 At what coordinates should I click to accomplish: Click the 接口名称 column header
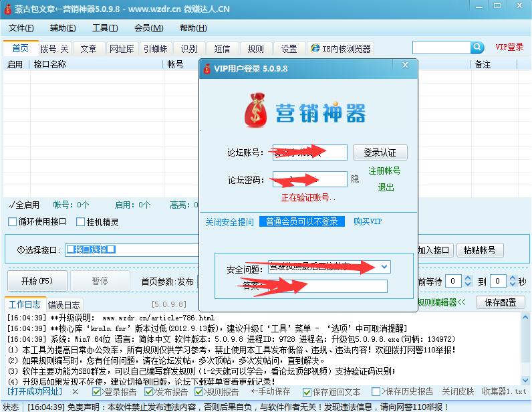coord(50,64)
